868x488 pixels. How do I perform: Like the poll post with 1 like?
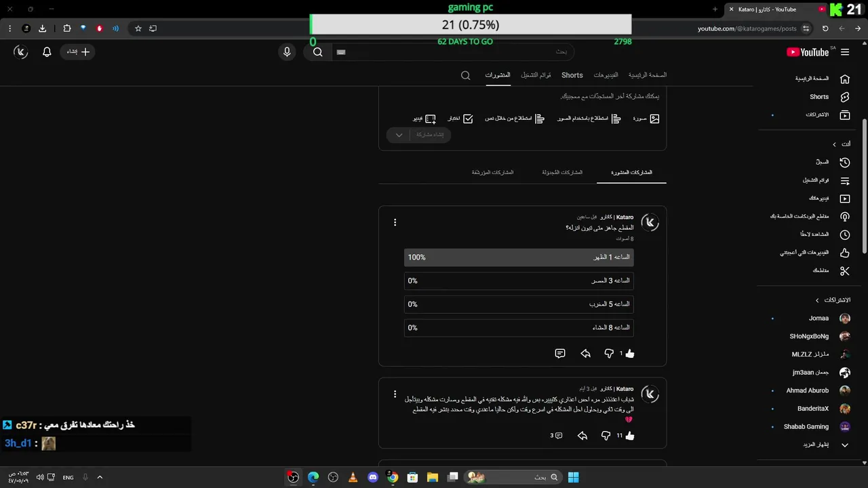point(630,353)
